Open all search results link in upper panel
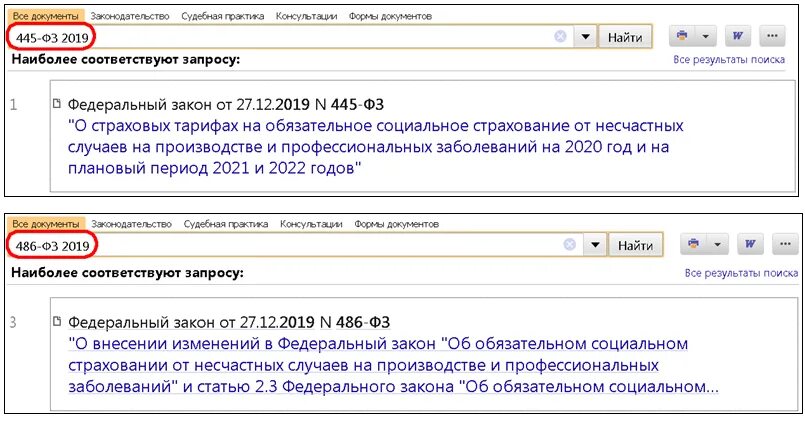The width and height of the screenshot is (805, 422). [x=729, y=60]
